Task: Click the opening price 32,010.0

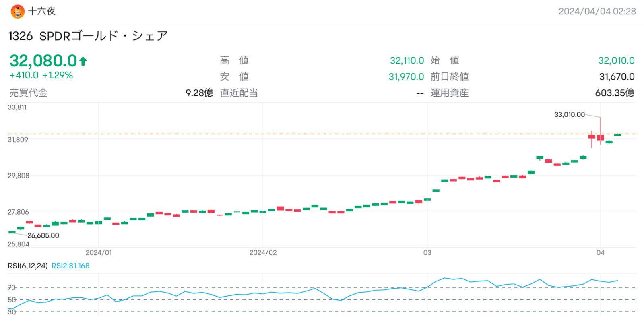Action: point(616,60)
